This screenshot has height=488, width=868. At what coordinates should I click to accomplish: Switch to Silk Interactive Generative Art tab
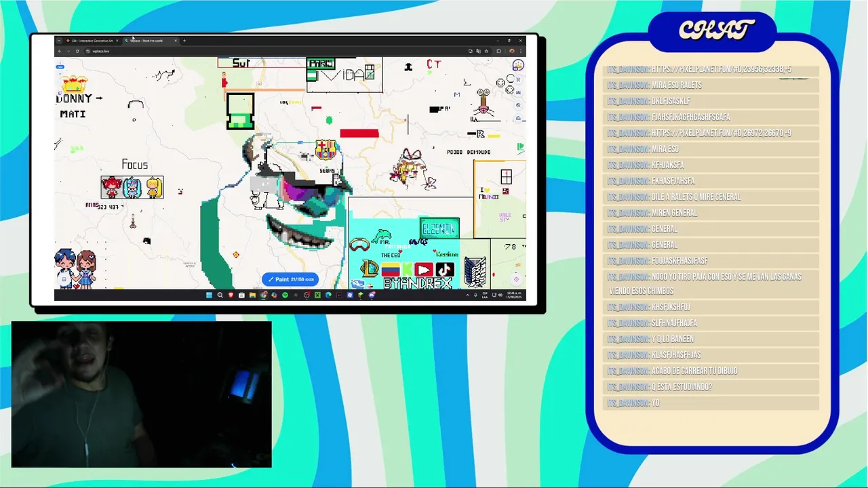[x=90, y=41]
